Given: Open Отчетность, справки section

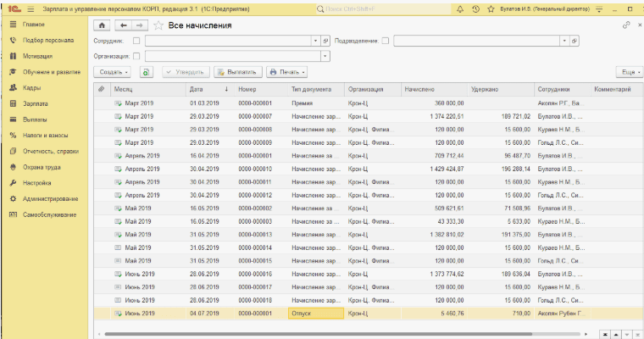Looking at the screenshot, I should pos(44,152).
